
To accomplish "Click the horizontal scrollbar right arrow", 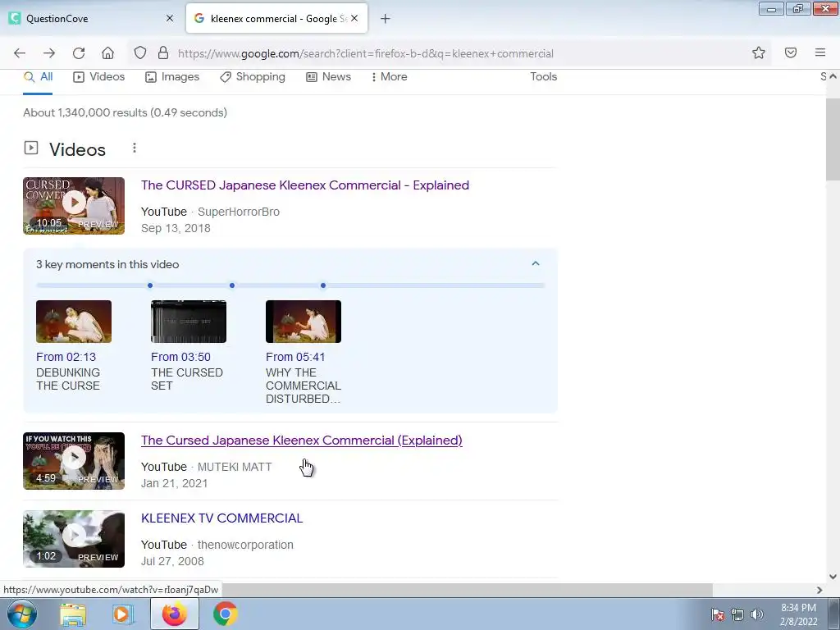I will click(x=819, y=590).
